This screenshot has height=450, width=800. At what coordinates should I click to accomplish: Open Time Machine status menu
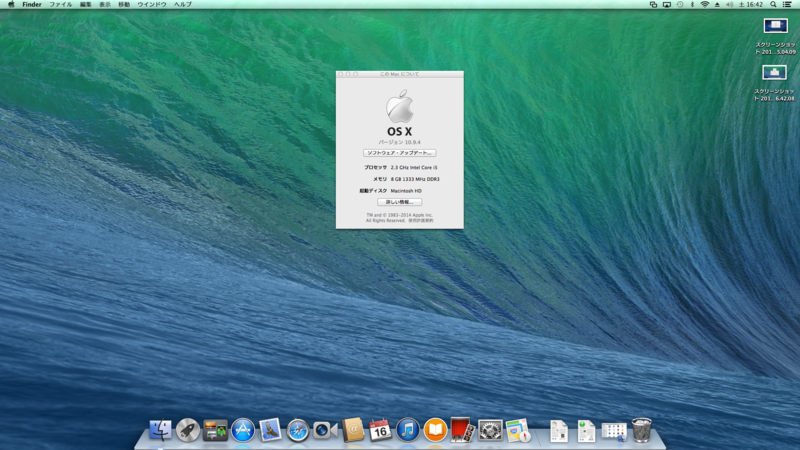tap(680, 5)
